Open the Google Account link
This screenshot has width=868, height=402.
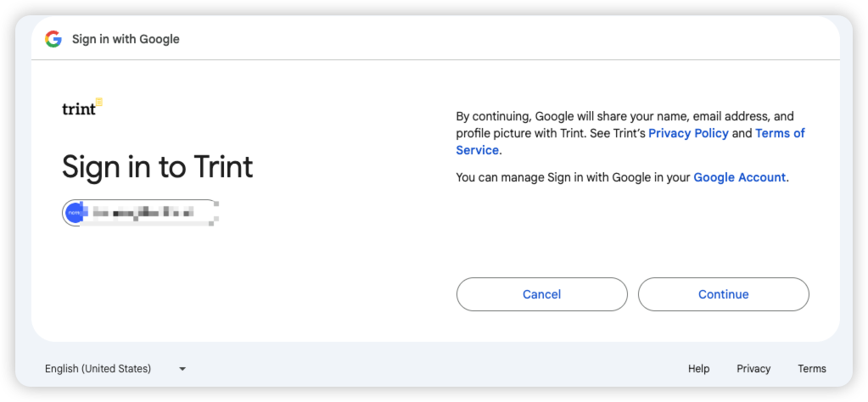pos(739,177)
